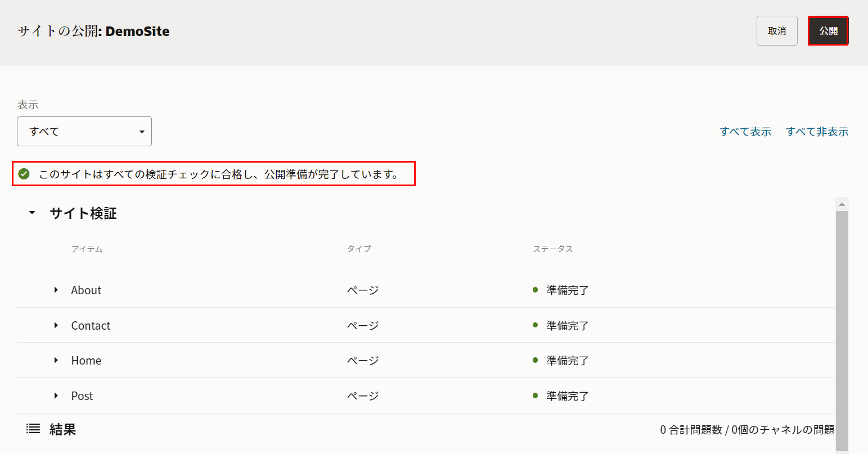
Task: Click the vertical scrollbar thumb
Action: point(842,331)
